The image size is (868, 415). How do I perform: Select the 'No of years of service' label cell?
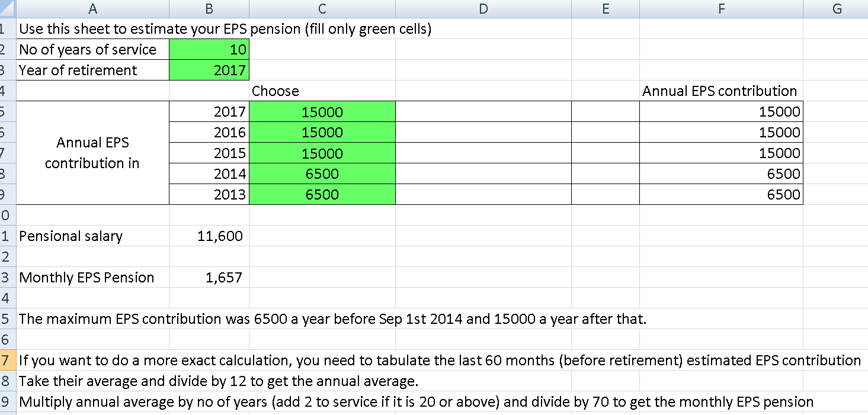tap(92, 49)
